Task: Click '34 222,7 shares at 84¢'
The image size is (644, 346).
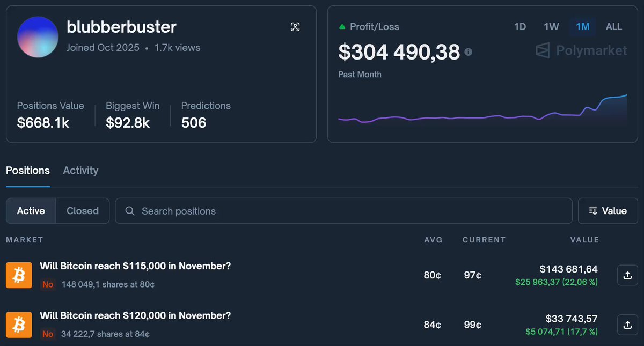Action: point(106,334)
